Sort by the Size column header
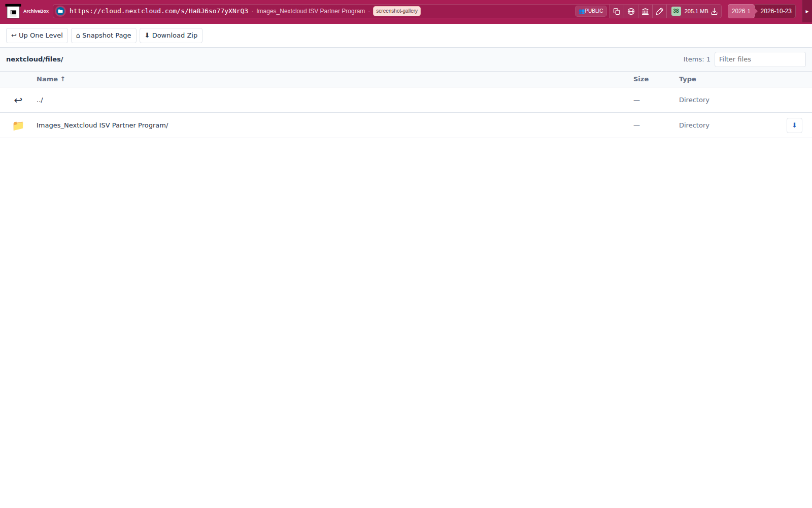 pos(641,79)
